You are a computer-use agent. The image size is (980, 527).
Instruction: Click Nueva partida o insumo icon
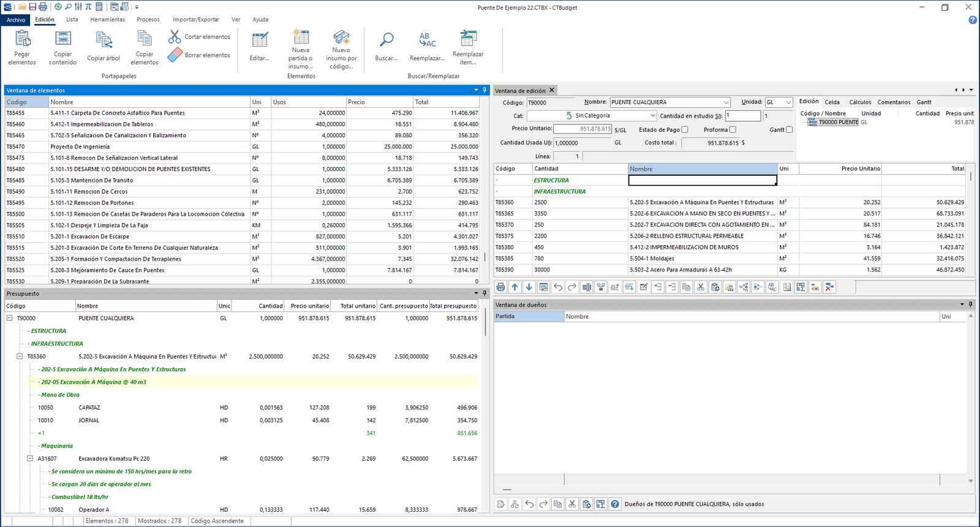tap(301, 49)
